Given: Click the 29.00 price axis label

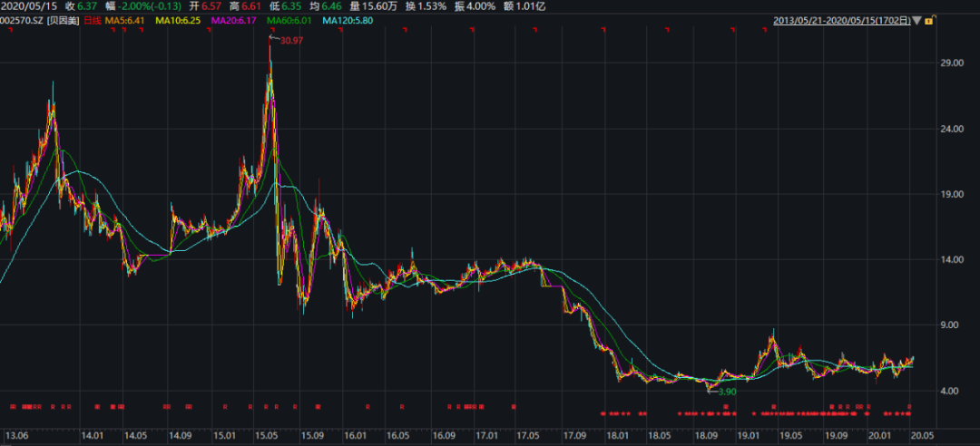Looking at the screenshot, I should [952, 63].
